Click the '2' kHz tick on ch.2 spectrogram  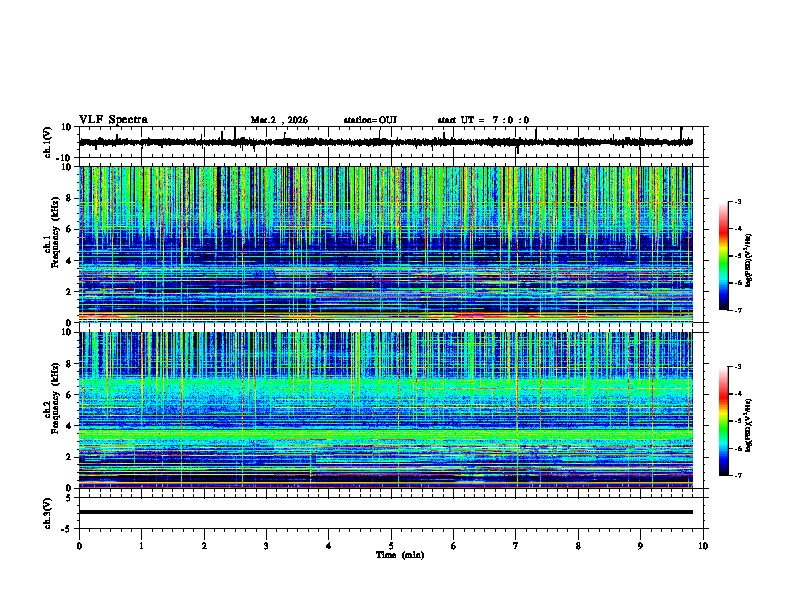[69, 457]
